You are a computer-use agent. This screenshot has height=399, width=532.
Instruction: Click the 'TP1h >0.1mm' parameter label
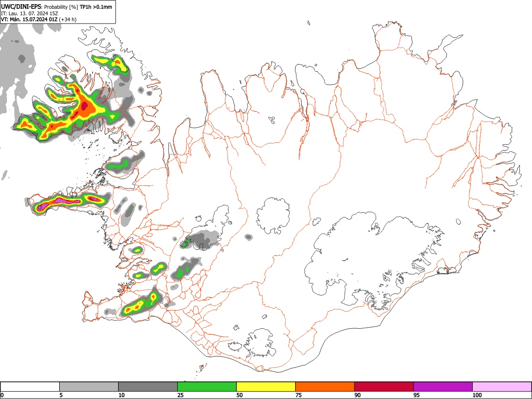pyautogui.click(x=96, y=7)
